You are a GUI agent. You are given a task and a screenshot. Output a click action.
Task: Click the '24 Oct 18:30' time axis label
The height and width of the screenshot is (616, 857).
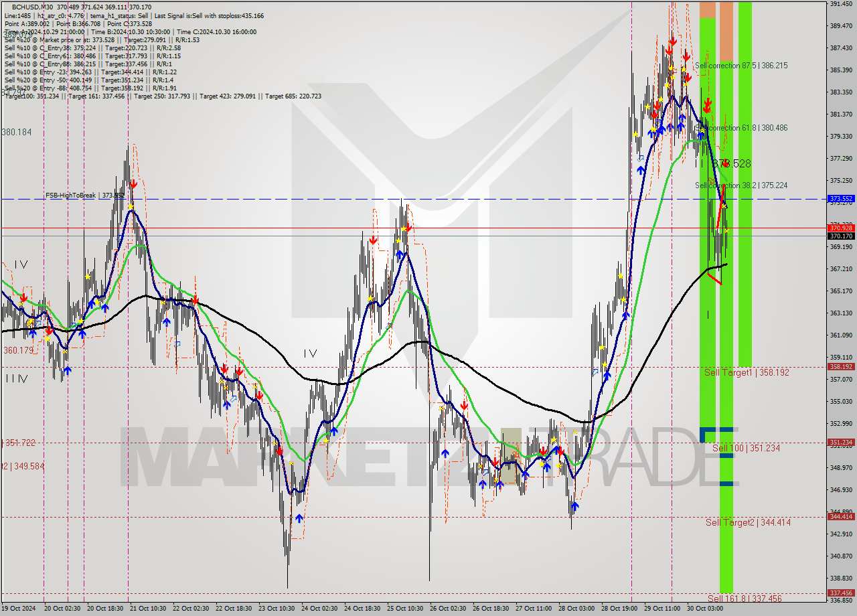point(362,609)
